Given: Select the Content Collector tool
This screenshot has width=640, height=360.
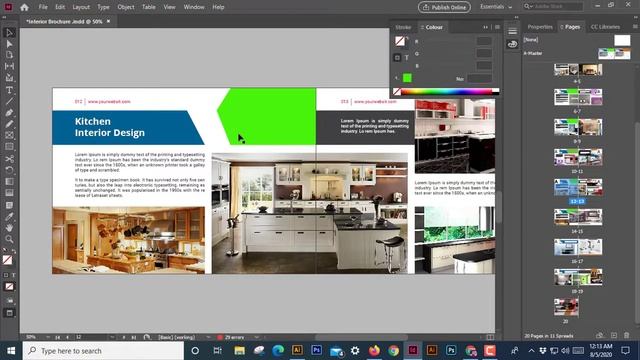Looking at the screenshot, I should point(9,78).
